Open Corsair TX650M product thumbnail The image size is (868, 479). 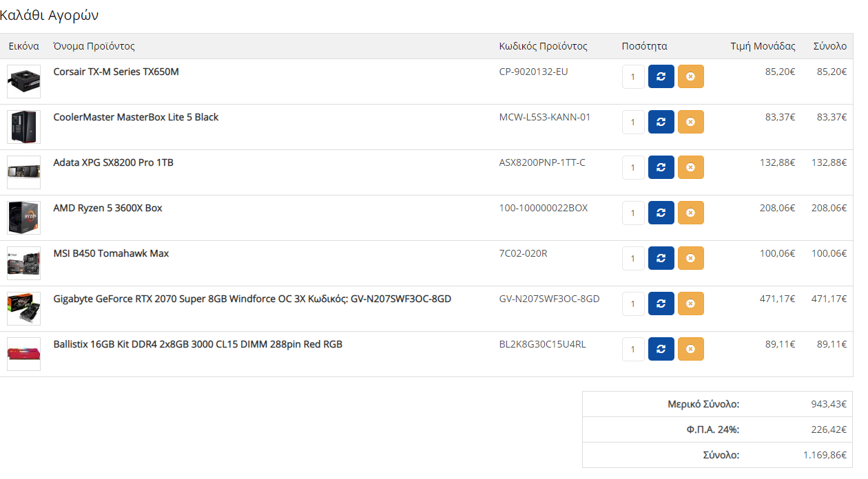tap(23, 81)
